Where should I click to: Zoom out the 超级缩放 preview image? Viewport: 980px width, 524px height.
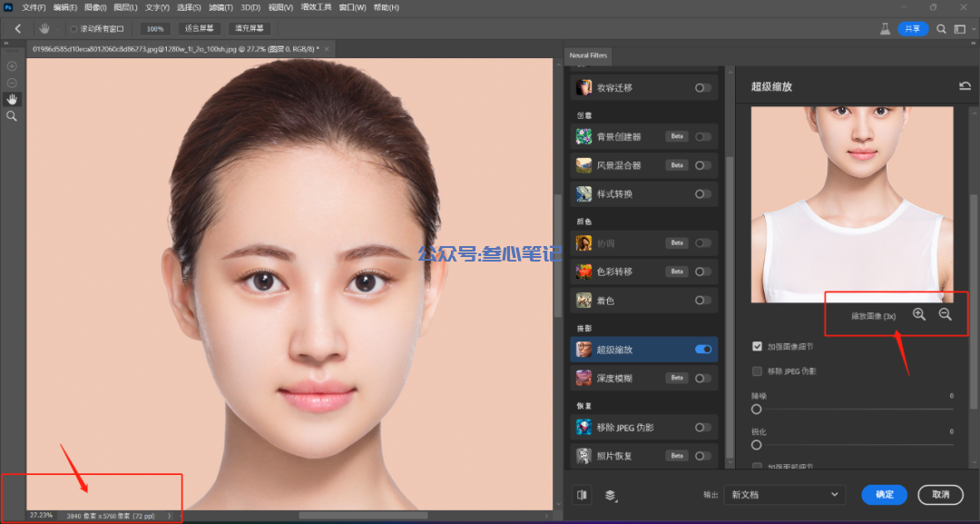945,314
